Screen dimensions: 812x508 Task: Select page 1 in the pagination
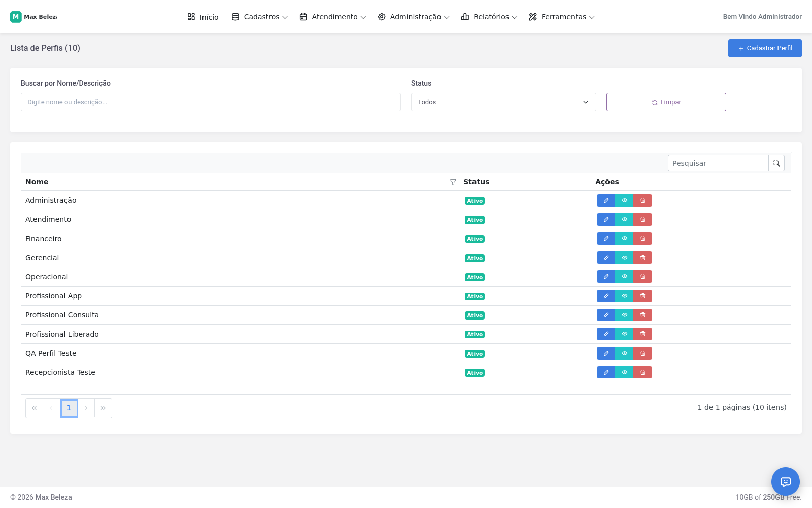69,408
